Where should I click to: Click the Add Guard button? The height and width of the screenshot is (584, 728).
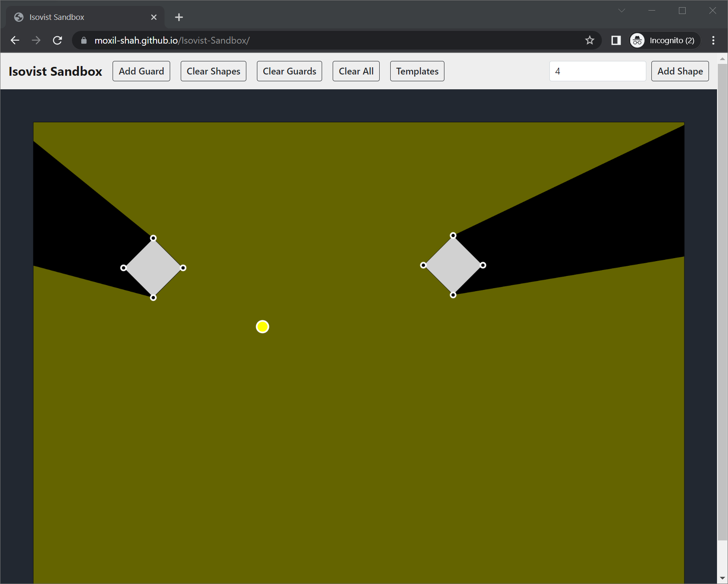pyautogui.click(x=141, y=71)
